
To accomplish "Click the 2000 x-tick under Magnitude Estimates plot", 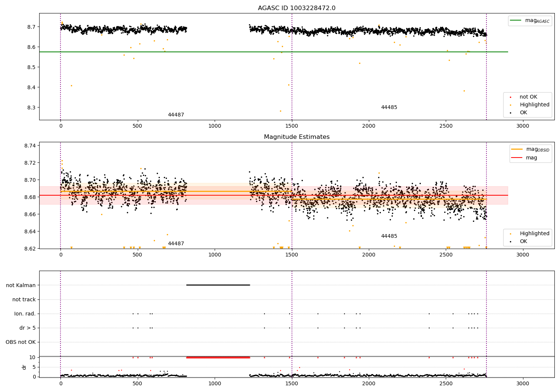I will [369, 255].
